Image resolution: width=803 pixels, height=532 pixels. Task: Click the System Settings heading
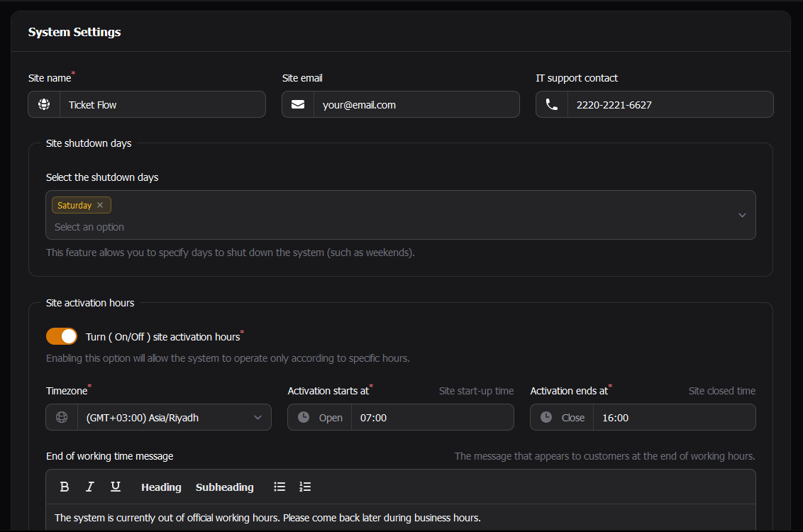(74, 32)
